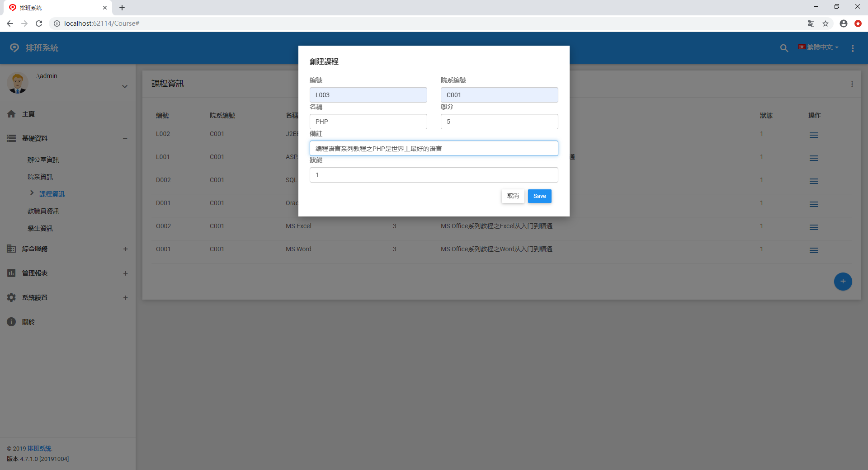Collapse the 基礎資料 section minus icon

[125, 139]
